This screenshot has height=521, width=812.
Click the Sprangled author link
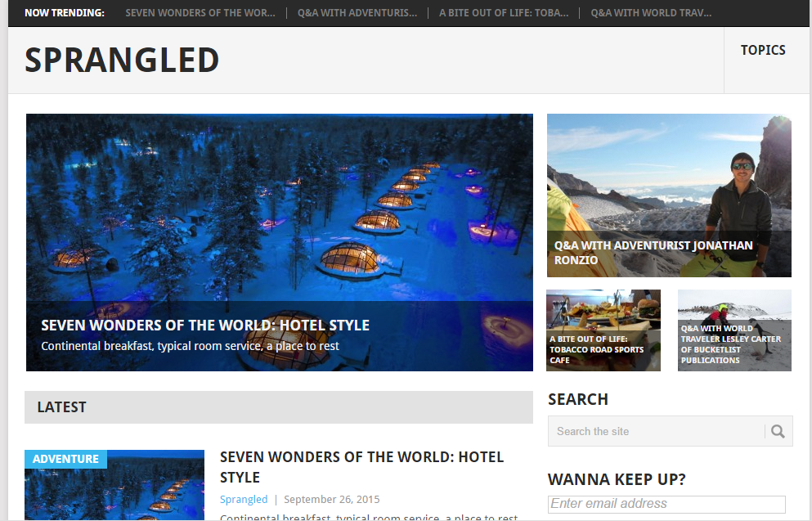(244, 499)
